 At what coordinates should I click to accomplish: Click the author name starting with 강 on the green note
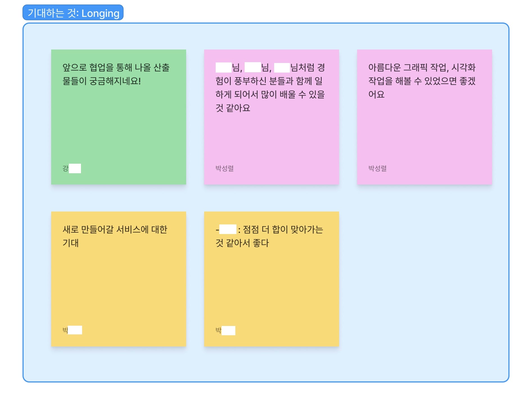(x=72, y=168)
